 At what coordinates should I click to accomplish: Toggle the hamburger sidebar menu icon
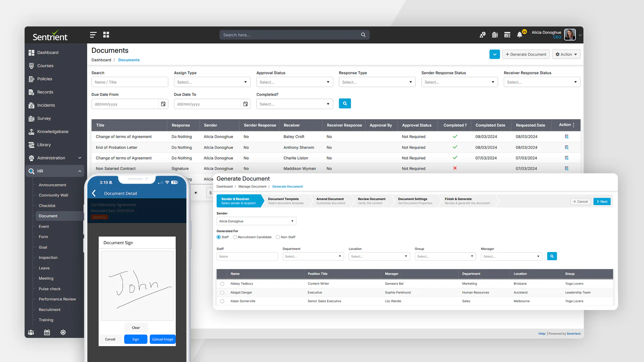tap(93, 35)
